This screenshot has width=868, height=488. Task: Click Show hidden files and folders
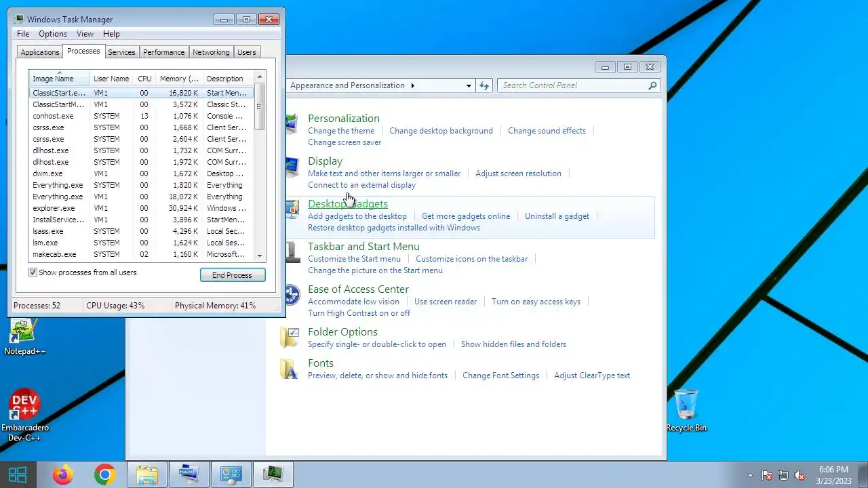point(513,344)
